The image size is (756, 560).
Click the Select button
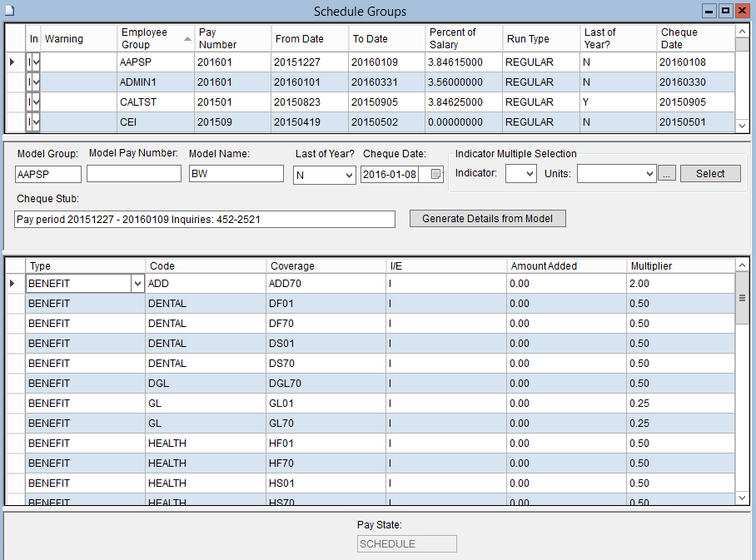coord(710,174)
